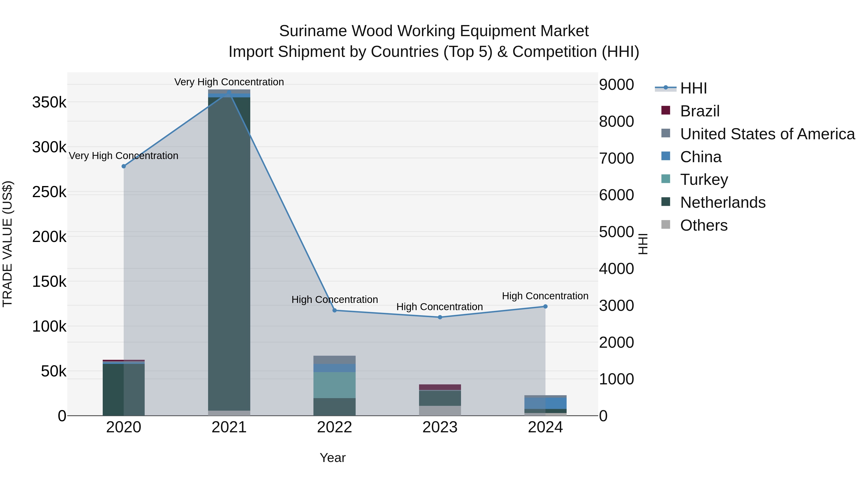
Task: Click the China legend label
Action: (701, 157)
